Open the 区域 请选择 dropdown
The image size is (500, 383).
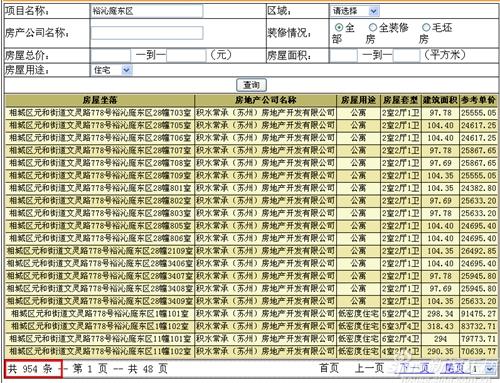coord(355,11)
